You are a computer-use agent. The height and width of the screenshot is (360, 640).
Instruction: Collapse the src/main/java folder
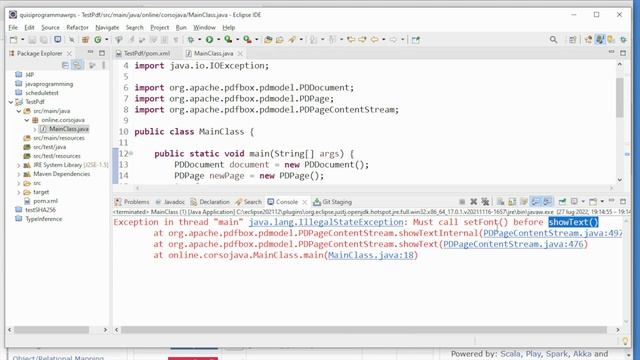coord(19,111)
